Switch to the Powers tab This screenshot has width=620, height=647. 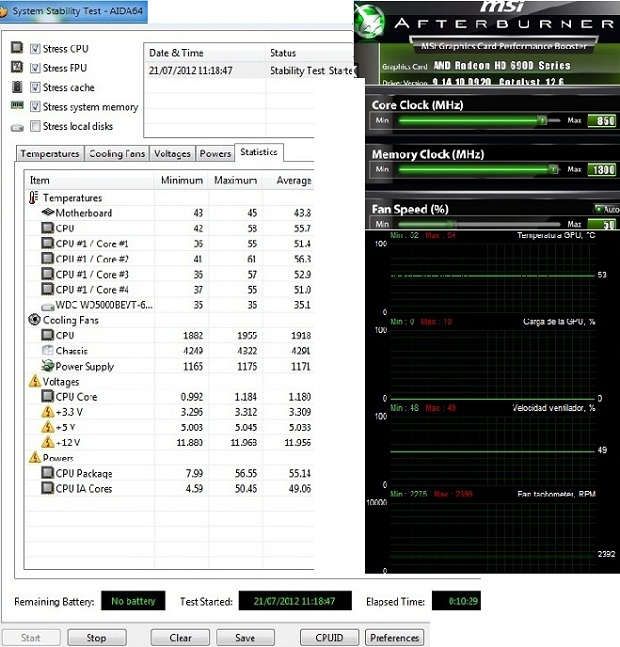[x=215, y=153]
